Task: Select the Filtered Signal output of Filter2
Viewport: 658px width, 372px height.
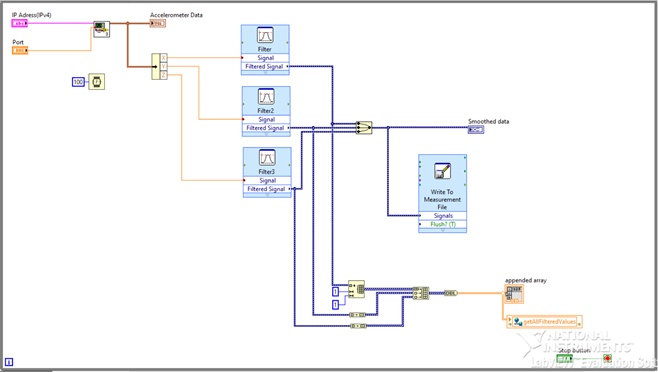Action: click(x=266, y=128)
